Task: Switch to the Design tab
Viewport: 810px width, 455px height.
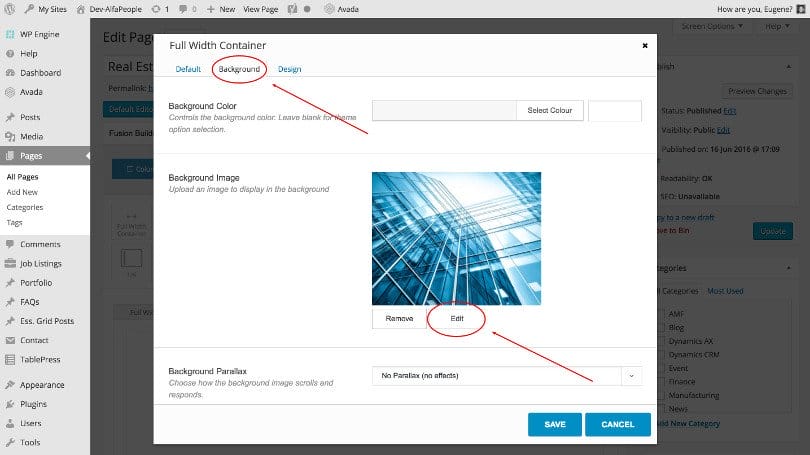Action: coord(290,69)
